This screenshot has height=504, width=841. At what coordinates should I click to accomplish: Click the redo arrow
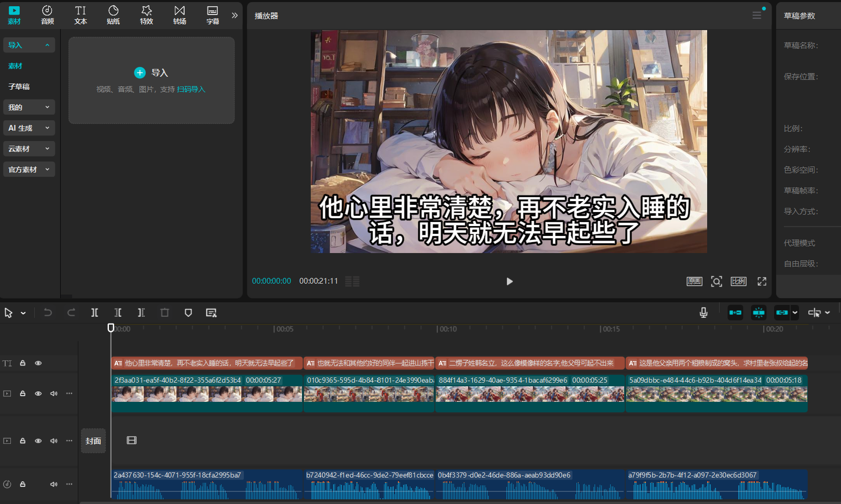[71, 312]
